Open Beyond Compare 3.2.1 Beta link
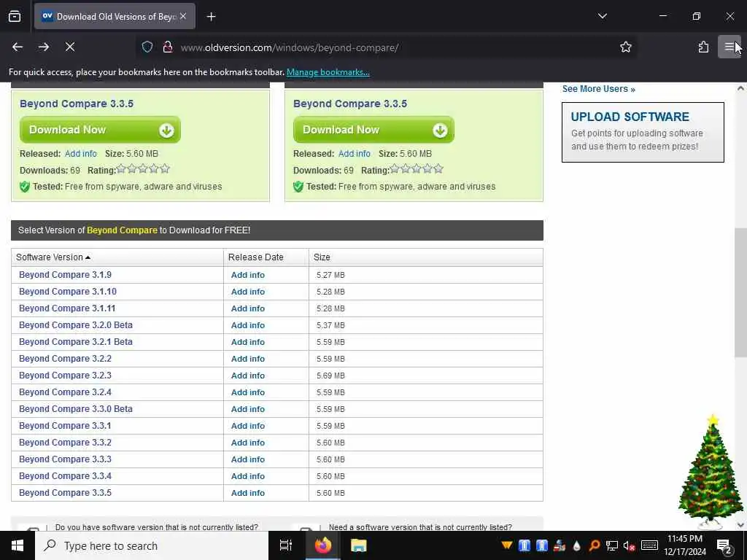The height and width of the screenshot is (560, 747). 76,342
